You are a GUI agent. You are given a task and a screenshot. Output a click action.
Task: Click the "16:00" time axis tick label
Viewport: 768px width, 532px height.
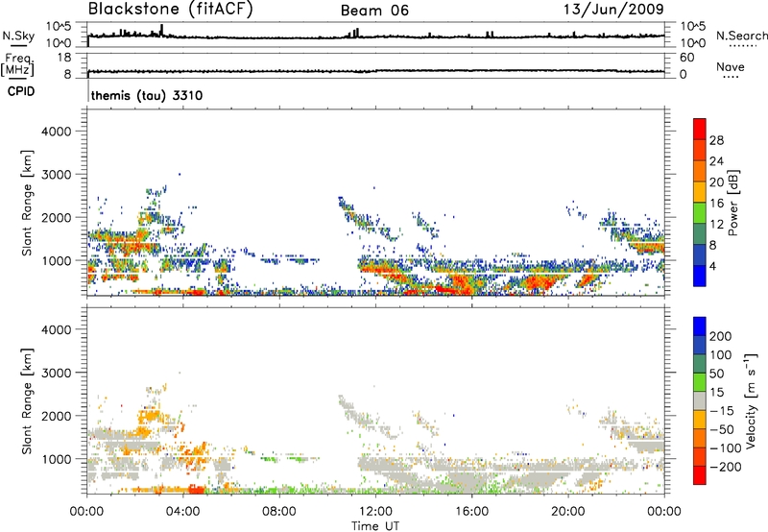[x=471, y=512]
